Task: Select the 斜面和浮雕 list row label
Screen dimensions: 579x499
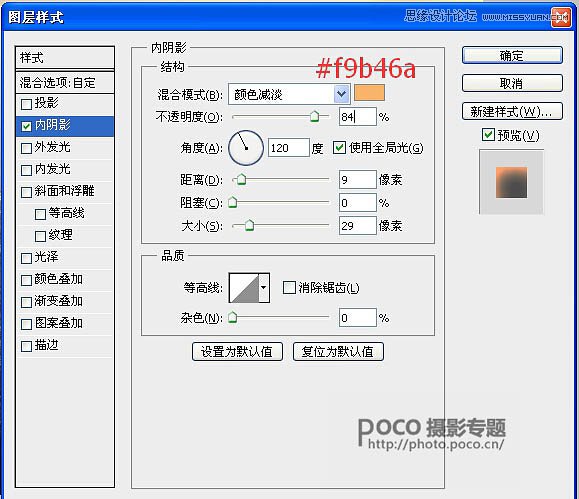Action: pos(64,191)
